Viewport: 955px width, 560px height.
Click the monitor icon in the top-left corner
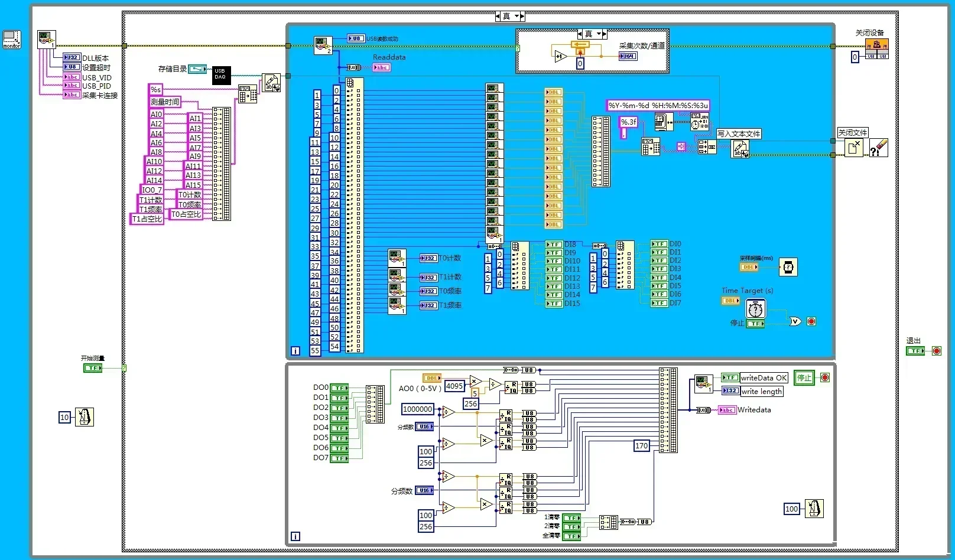[x=11, y=39]
